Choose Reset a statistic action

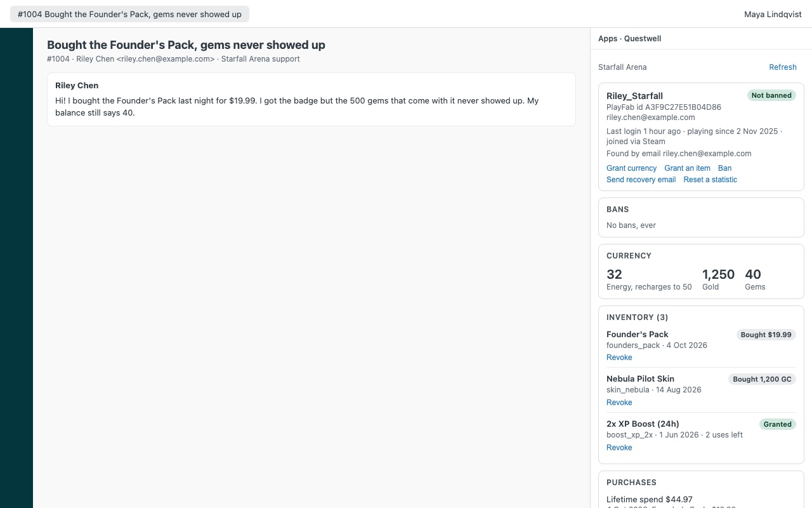(710, 180)
